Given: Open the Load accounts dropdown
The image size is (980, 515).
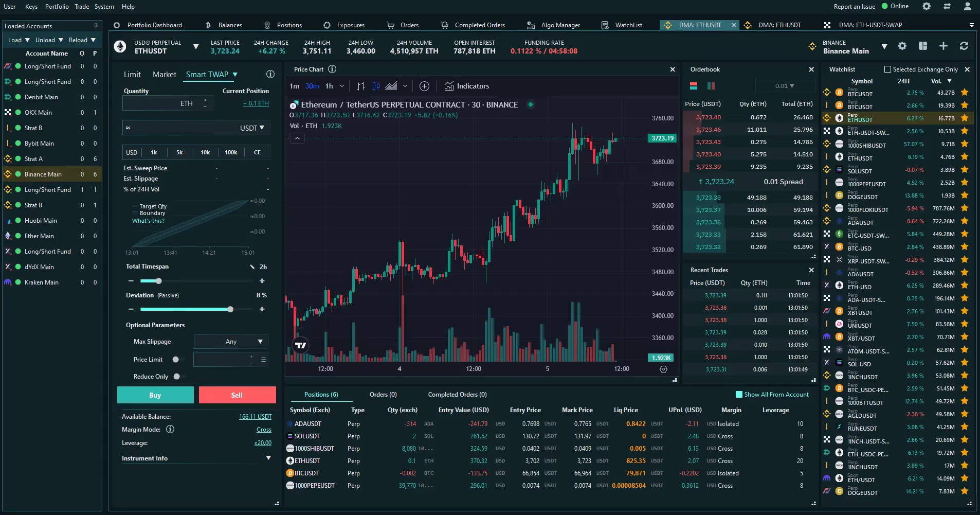Looking at the screenshot, I should tap(19, 40).
